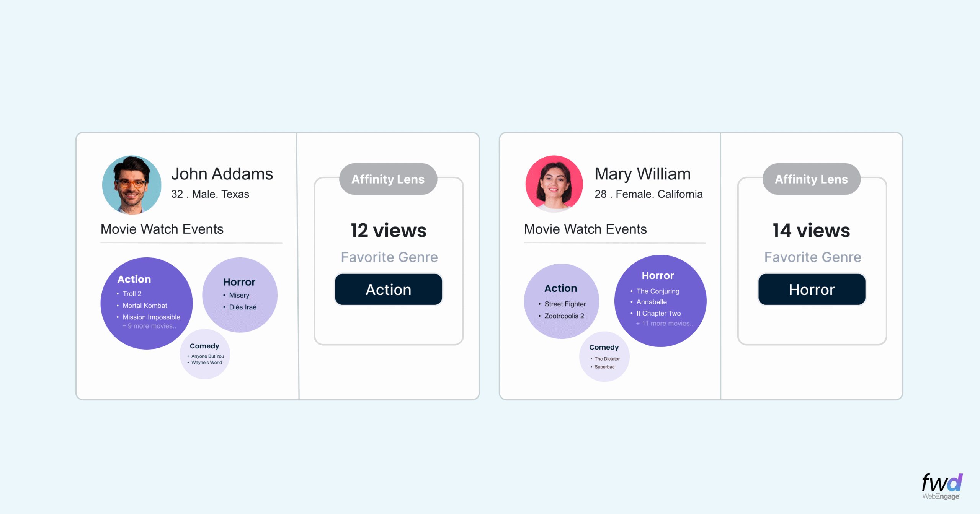Click 'The Conjuring' movie entry
980x514 pixels.
point(658,291)
